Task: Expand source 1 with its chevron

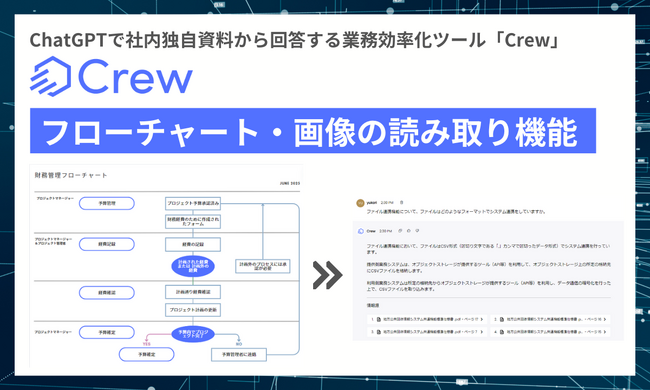Action: [x=482, y=319]
